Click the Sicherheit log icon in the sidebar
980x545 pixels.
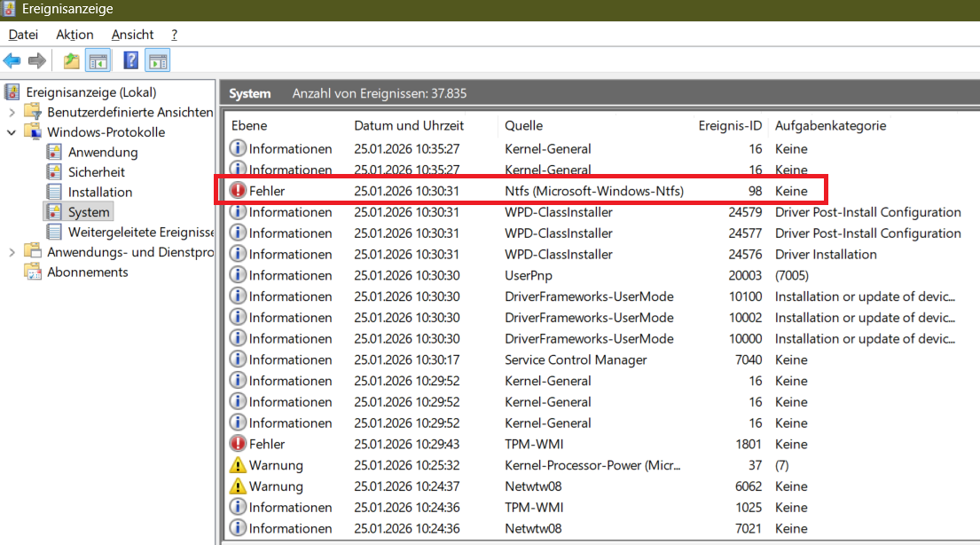[x=53, y=171]
